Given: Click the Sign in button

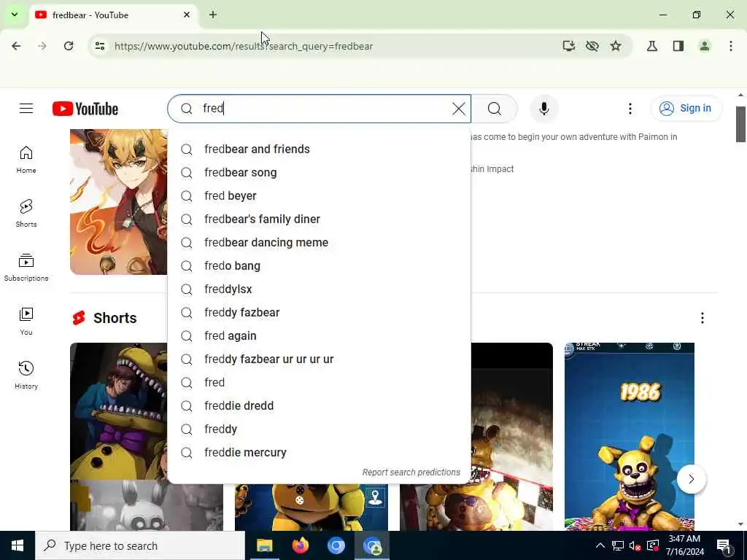Looking at the screenshot, I should coord(686,109).
